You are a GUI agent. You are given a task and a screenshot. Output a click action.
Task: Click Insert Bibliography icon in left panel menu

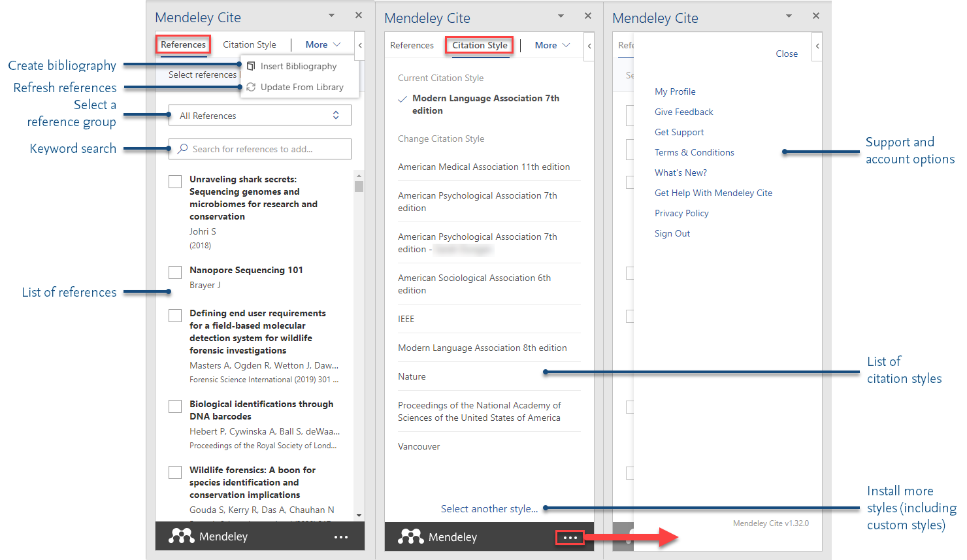[251, 66]
